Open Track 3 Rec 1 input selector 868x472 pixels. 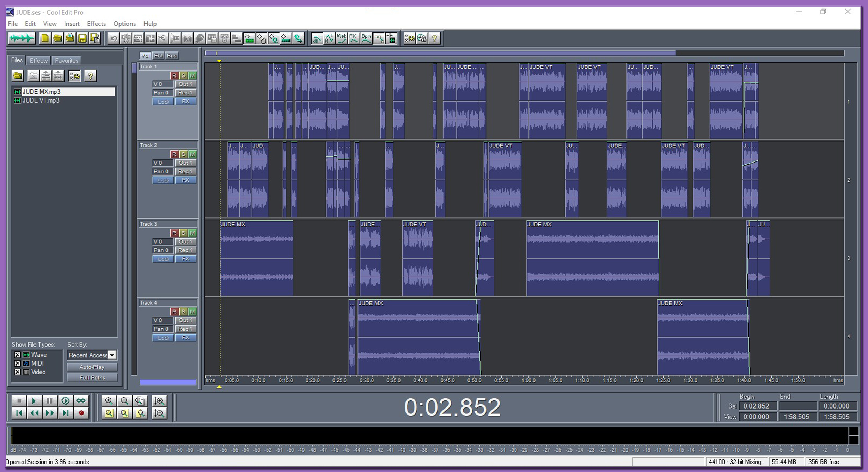click(x=185, y=250)
